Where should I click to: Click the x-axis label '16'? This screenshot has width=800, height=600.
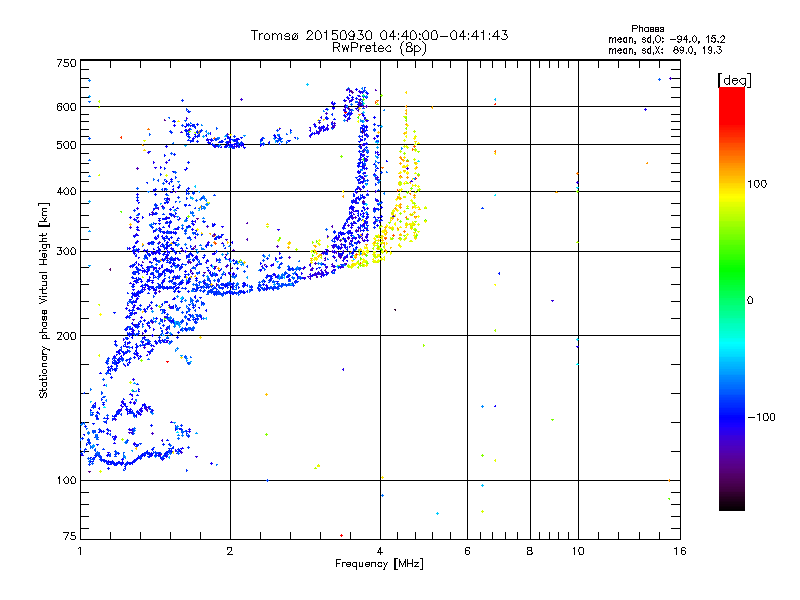tap(680, 551)
